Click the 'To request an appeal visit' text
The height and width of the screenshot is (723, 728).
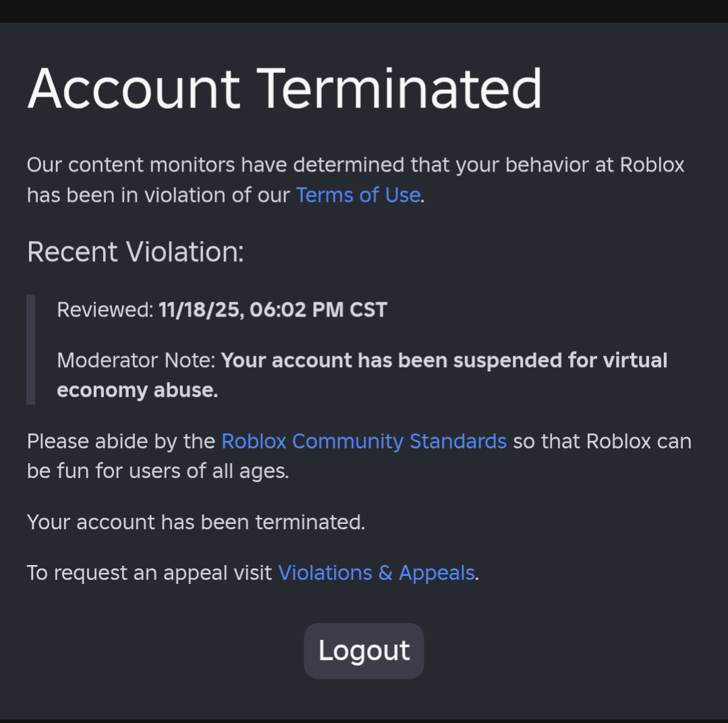click(x=150, y=573)
